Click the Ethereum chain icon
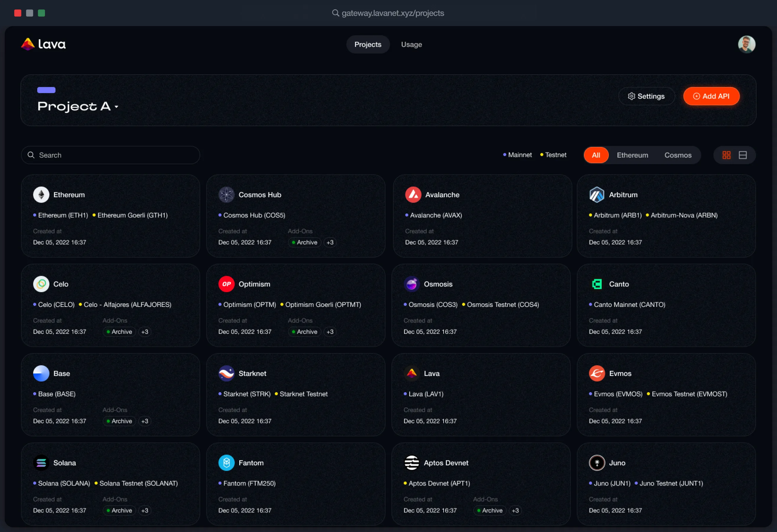Image resolution: width=777 pixels, height=532 pixels. (x=41, y=195)
